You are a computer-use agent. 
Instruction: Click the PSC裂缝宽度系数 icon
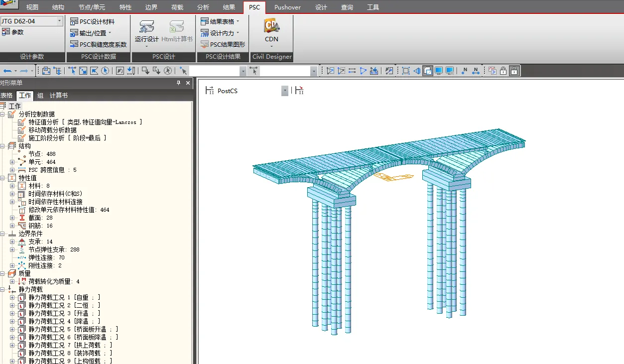74,44
